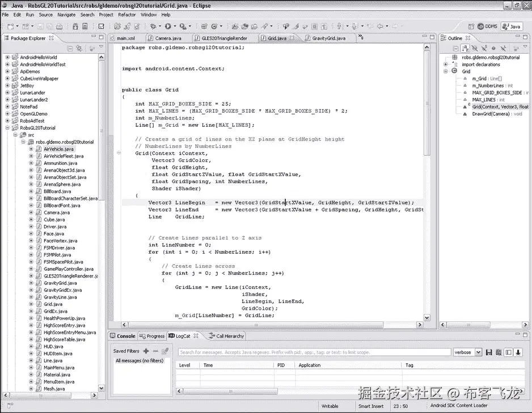Viewport: 532px width, 413px height.
Task: Switch to the GravityGrid.java editor tab
Action: (x=326, y=39)
